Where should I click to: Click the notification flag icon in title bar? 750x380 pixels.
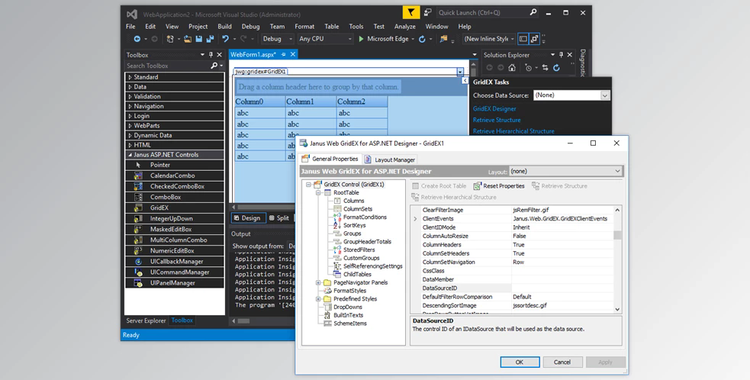tap(411, 13)
